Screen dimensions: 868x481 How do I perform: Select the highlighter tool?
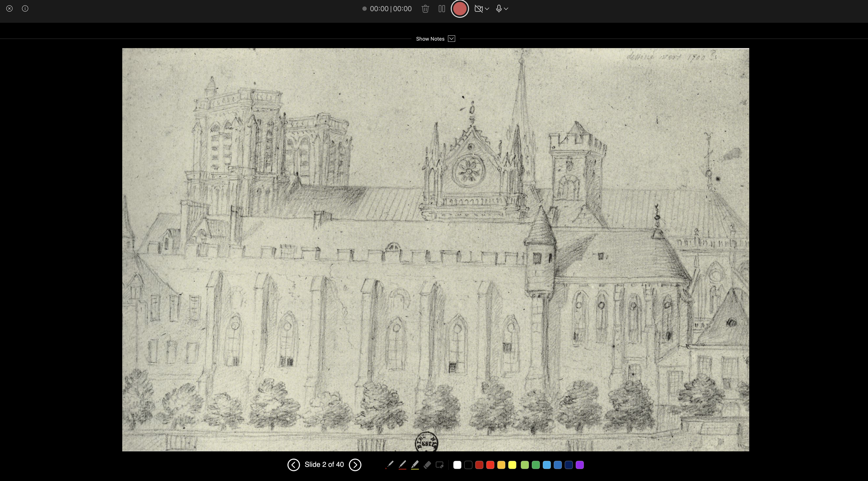click(415, 465)
